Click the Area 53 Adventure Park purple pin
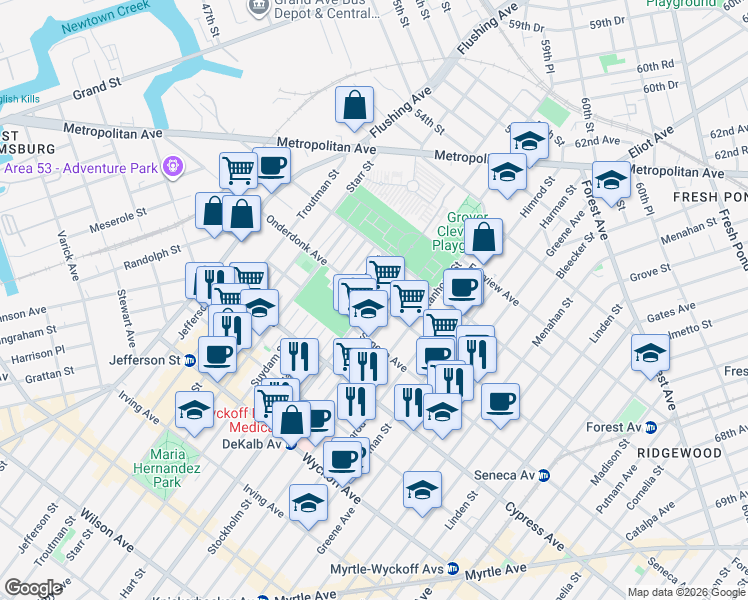Screen dimensions: 748x600 [x=173, y=166]
